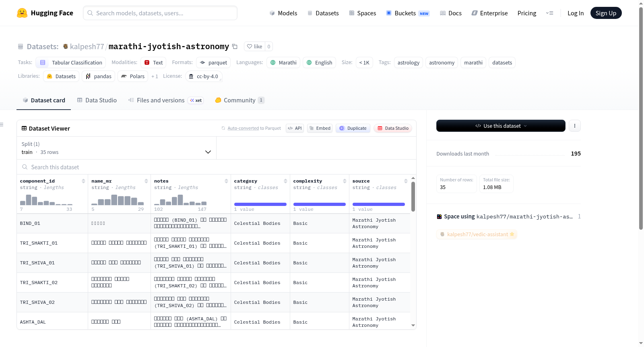Viewport: 644px width, 347px height.
Task: Click the Duplicate button
Action: [x=353, y=128]
